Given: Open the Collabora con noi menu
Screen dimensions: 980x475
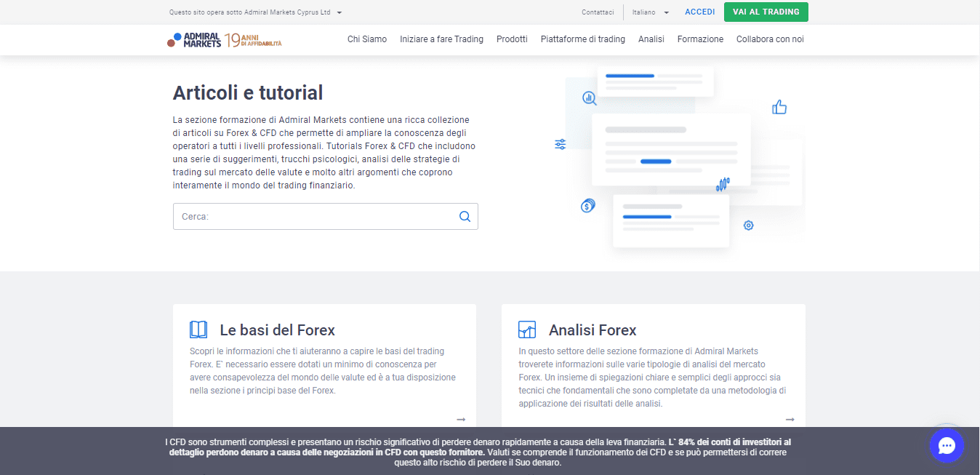Looking at the screenshot, I should 770,39.
